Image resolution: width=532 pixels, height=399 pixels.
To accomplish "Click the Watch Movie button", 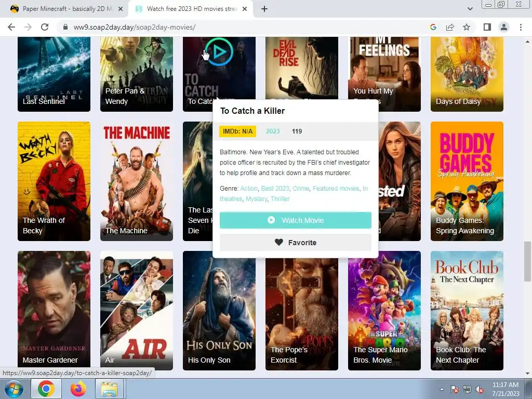I will pyautogui.click(x=296, y=220).
